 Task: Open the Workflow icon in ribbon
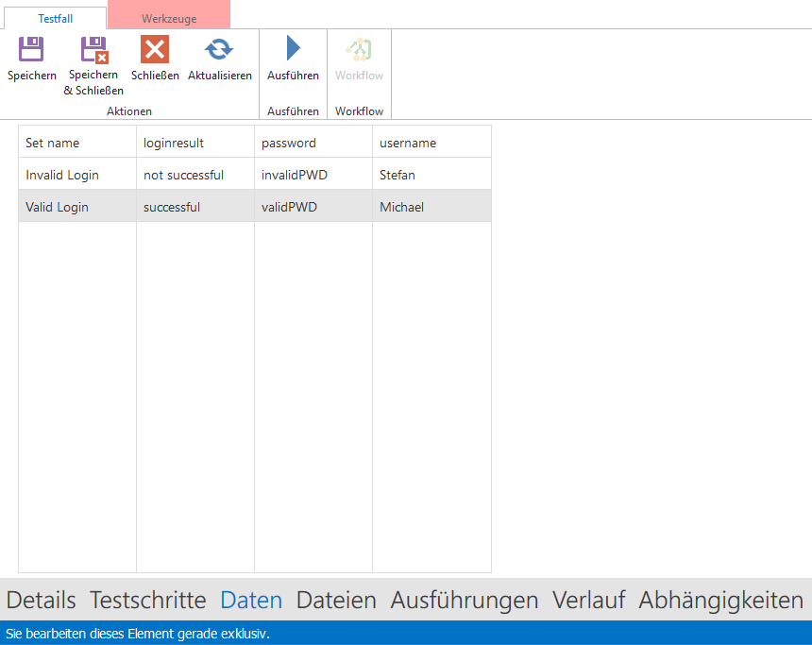coord(359,50)
